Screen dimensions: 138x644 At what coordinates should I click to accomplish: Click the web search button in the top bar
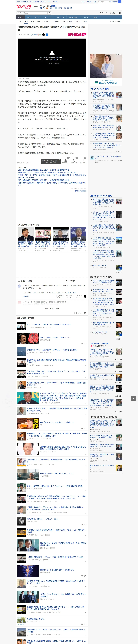click(120, 2)
